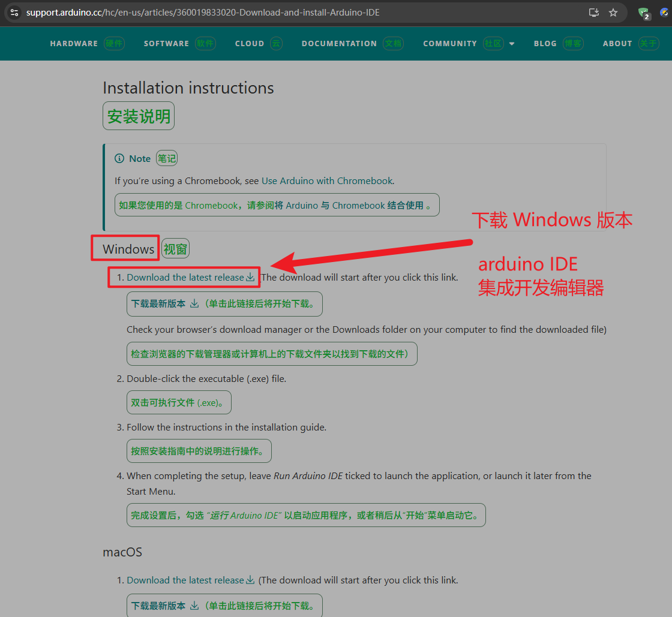Open Use Arduino with Chromebook link
Image resolution: width=672 pixels, height=617 pixels.
click(327, 180)
